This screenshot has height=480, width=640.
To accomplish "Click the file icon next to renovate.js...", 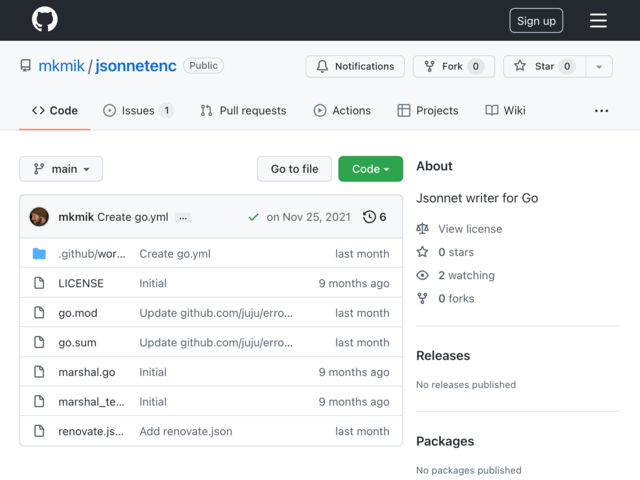I will click(39, 431).
